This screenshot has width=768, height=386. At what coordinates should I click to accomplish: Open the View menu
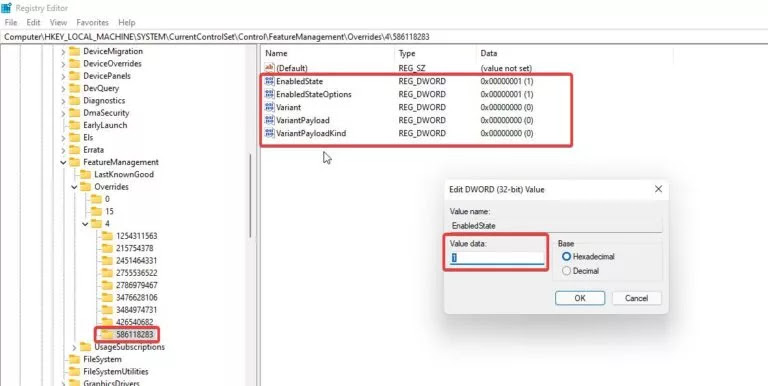pyautogui.click(x=58, y=23)
